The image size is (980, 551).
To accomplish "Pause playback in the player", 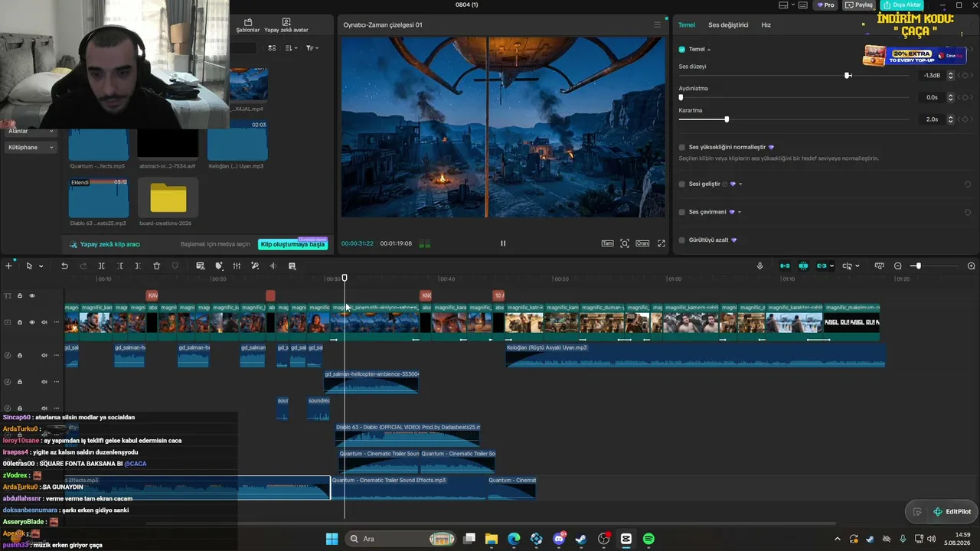I will (503, 243).
